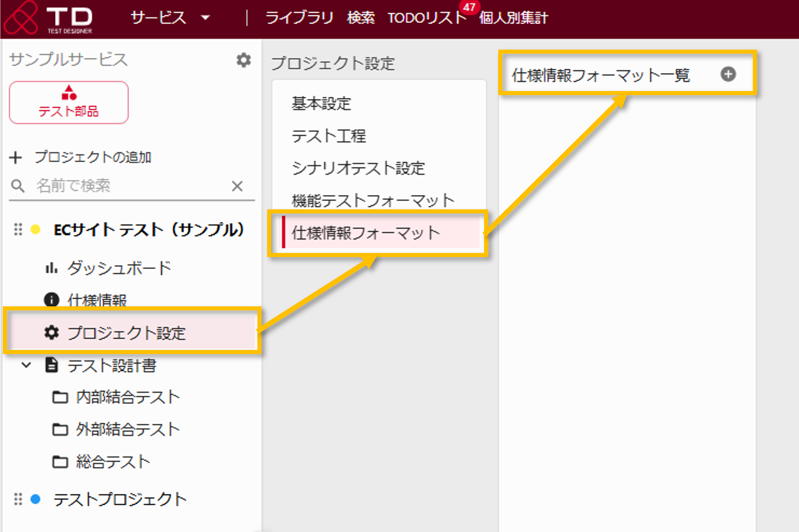Open 機能テストフォーマット settings
The image size is (799, 532).
tap(373, 201)
